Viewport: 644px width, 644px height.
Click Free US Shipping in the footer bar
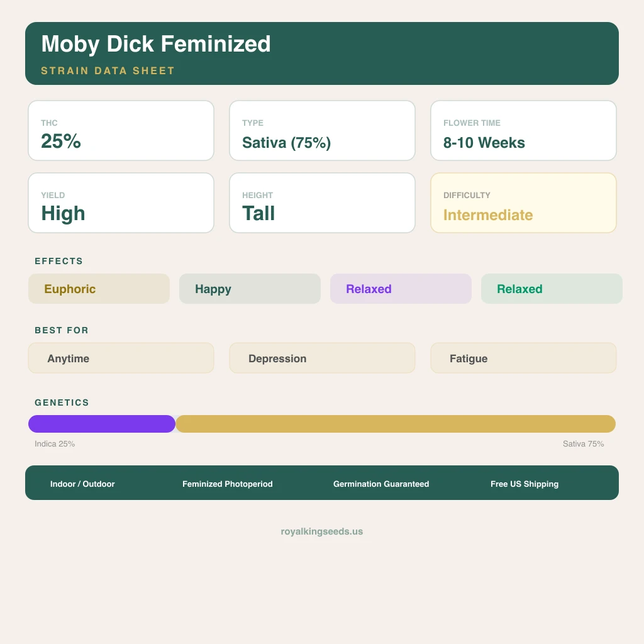[525, 484]
